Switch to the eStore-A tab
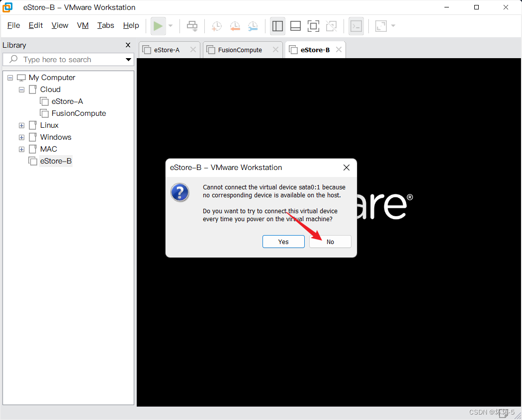Screen dimensions: 522x420 167,50
